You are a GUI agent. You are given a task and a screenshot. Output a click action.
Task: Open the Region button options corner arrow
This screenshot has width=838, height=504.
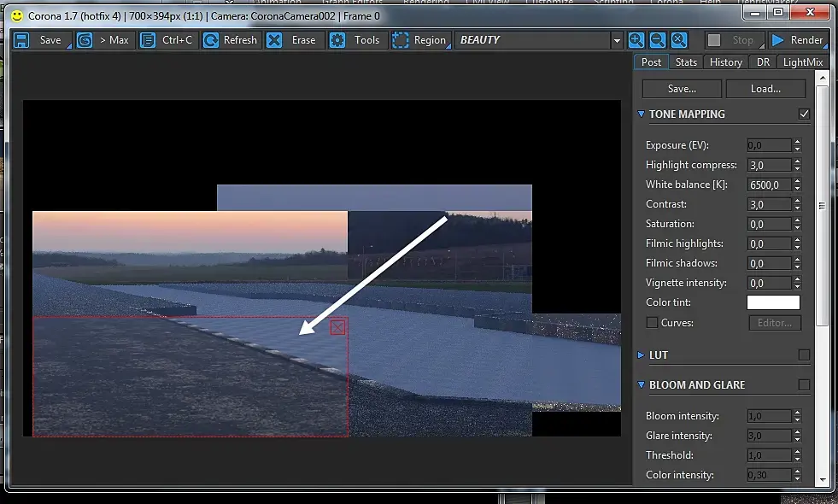pyautogui.click(x=448, y=46)
